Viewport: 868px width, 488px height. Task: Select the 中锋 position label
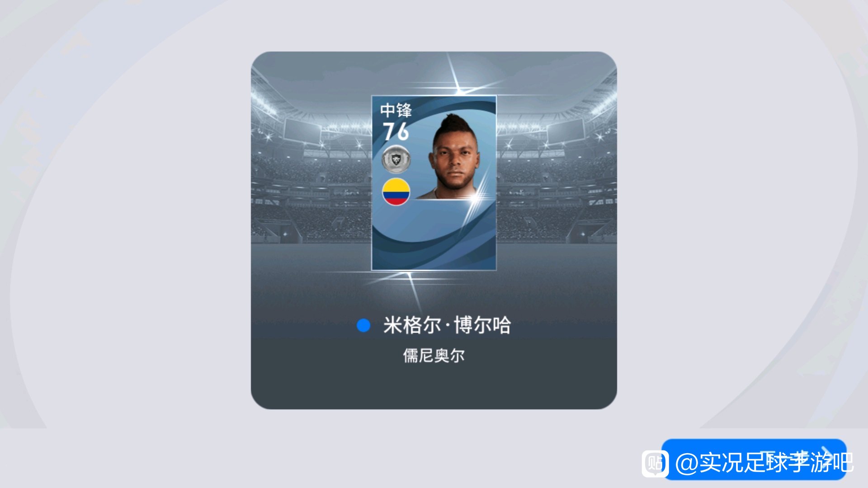coord(396,110)
